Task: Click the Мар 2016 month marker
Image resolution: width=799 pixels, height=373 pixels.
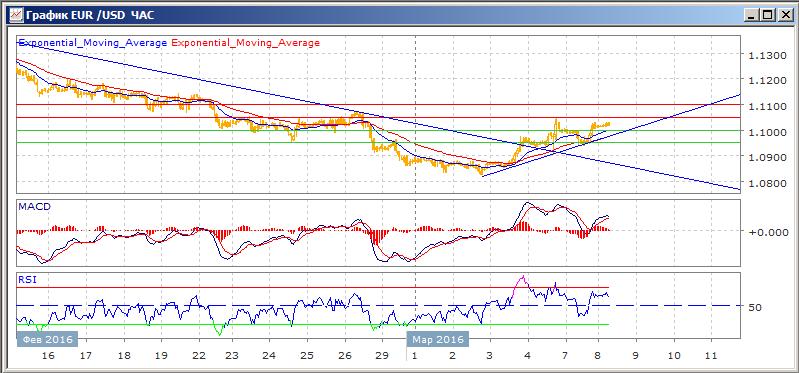Action: pos(437,339)
